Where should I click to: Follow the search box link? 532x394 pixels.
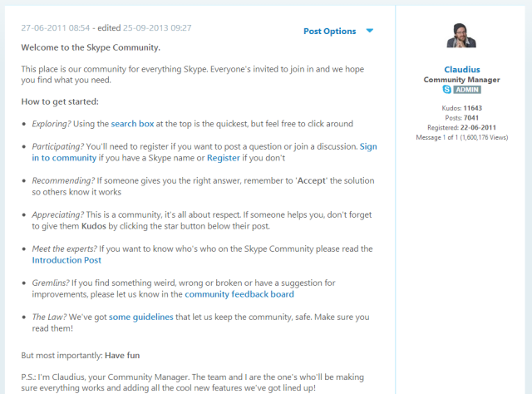(x=132, y=124)
